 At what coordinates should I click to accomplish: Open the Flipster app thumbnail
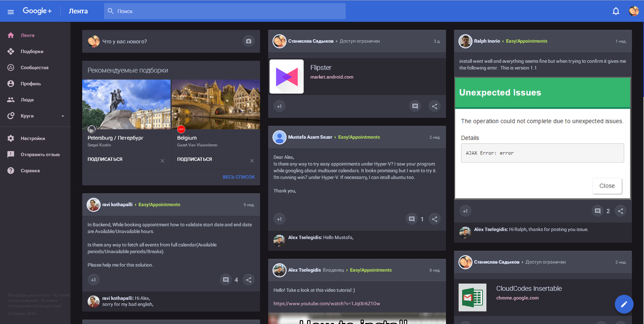pyautogui.click(x=287, y=77)
